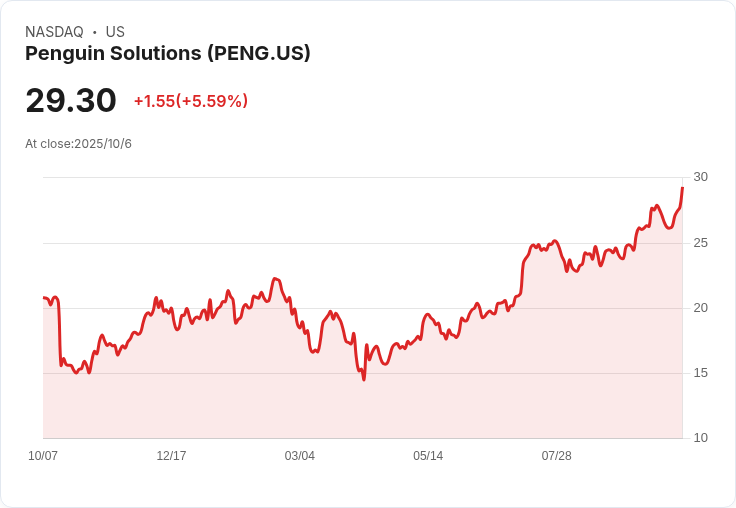Click the 25 price axis label
This screenshot has height=508, width=736.
700,243
